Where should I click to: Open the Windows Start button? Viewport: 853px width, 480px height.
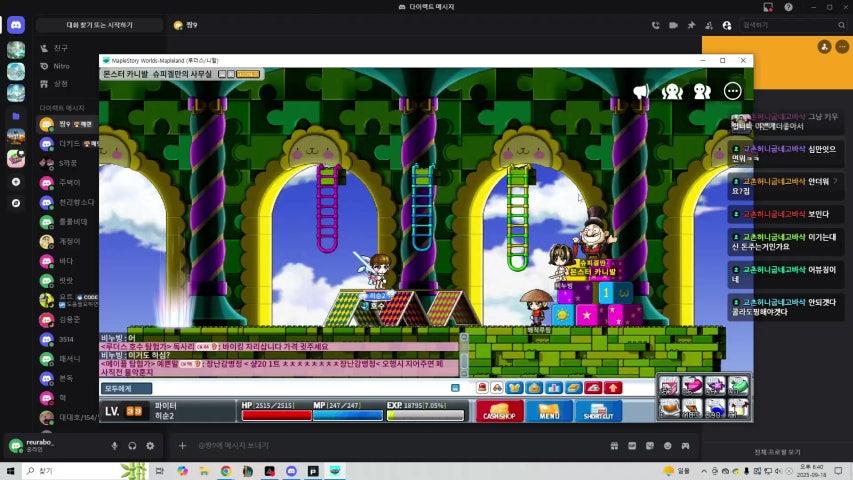coord(10,471)
